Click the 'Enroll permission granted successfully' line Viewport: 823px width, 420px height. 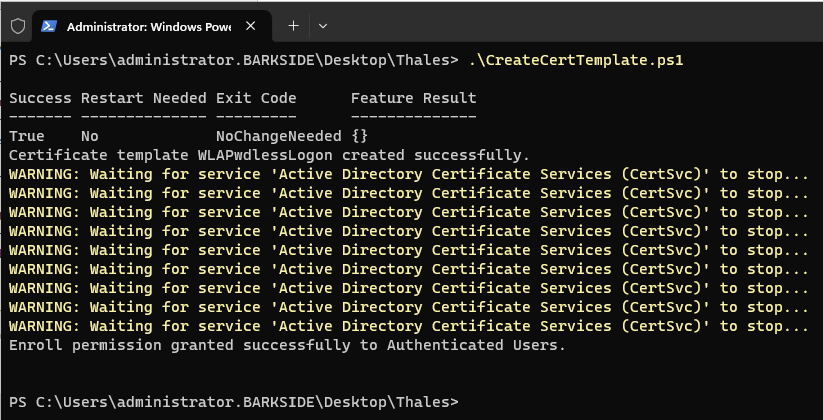[x=286, y=345]
